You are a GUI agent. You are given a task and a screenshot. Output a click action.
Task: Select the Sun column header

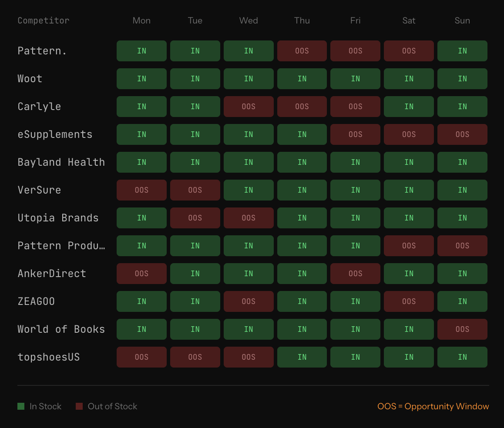(x=462, y=20)
